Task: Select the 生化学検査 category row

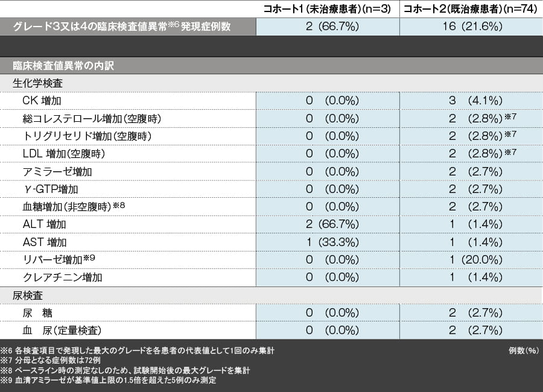Action: click(x=37, y=83)
